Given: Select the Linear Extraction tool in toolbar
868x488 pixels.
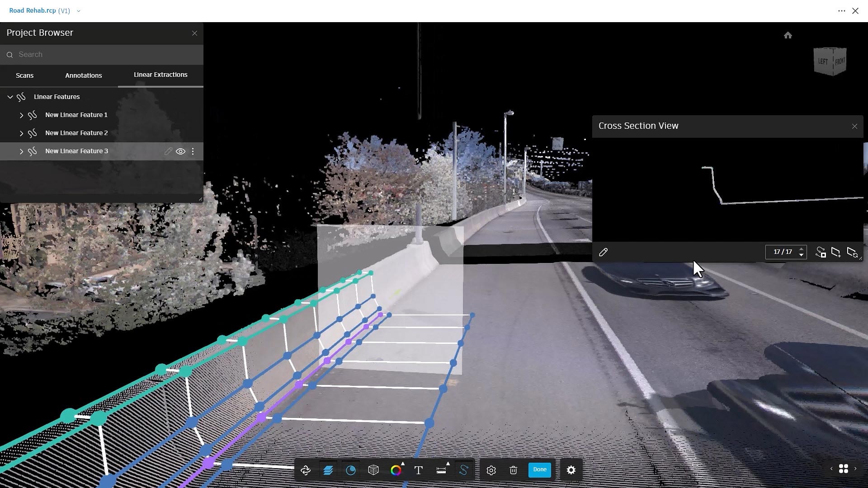Looking at the screenshot, I should tap(463, 470).
